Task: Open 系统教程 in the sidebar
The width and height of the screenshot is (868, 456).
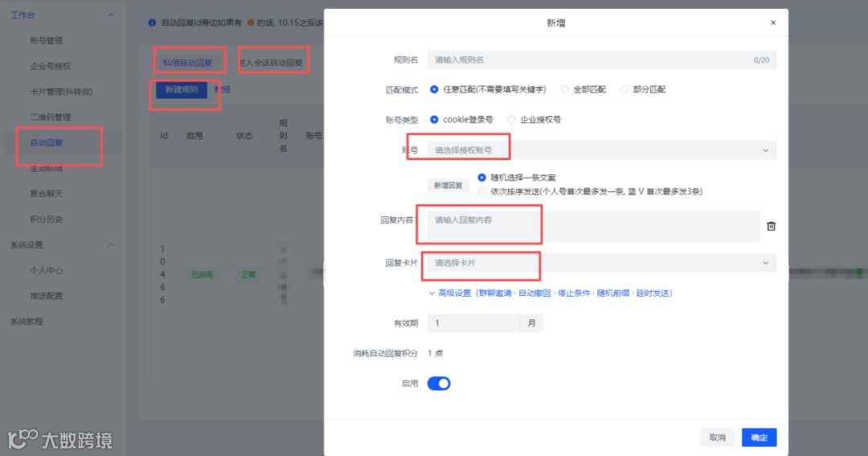Action: (27, 322)
